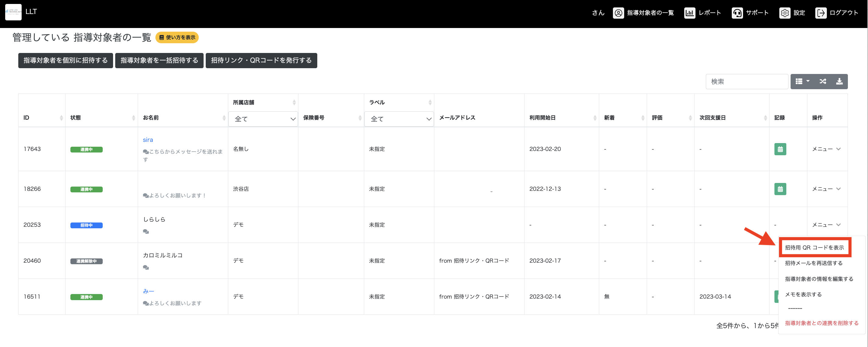
Task: Click the LLT logo image
Action: click(13, 12)
